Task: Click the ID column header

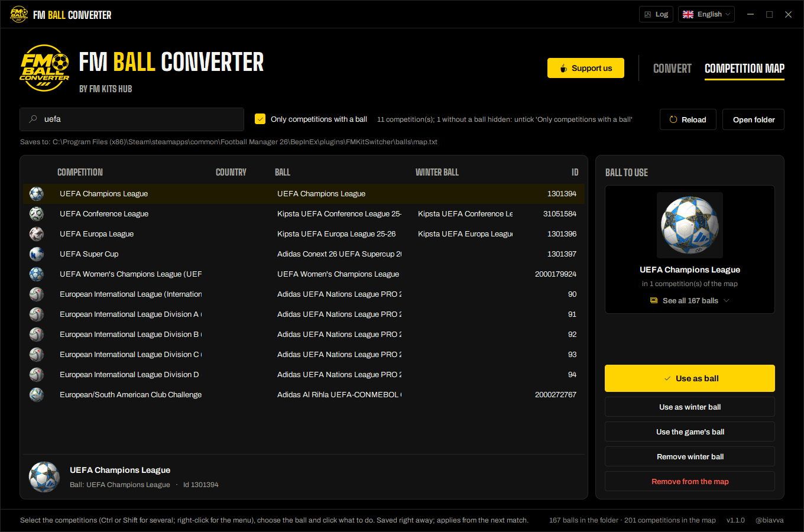Action: tap(575, 172)
